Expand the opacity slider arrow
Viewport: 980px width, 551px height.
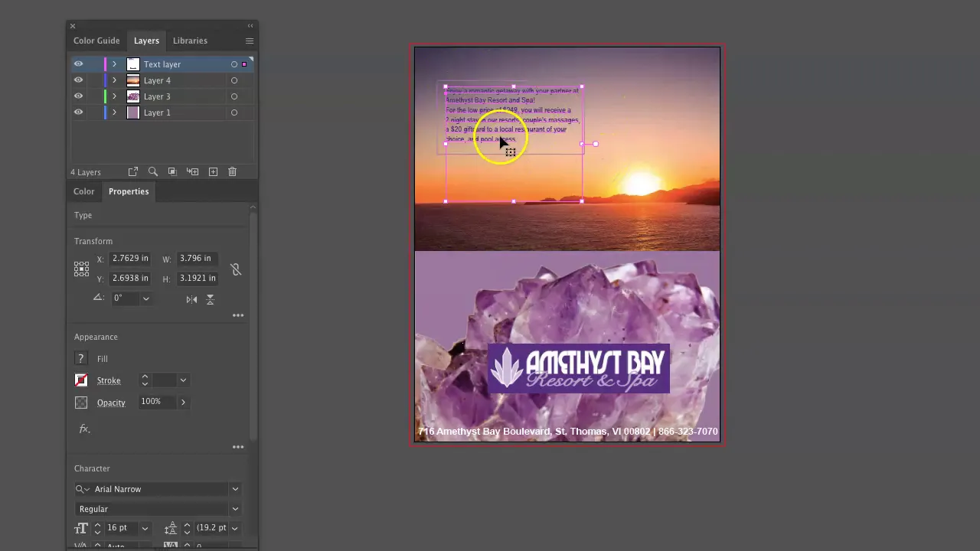[x=183, y=402]
